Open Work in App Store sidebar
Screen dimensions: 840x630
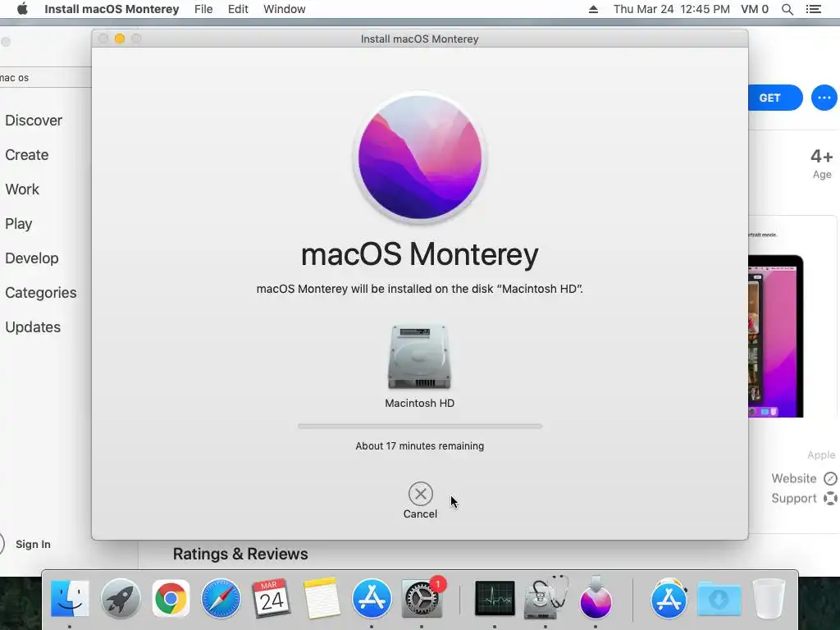click(x=22, y=189)
